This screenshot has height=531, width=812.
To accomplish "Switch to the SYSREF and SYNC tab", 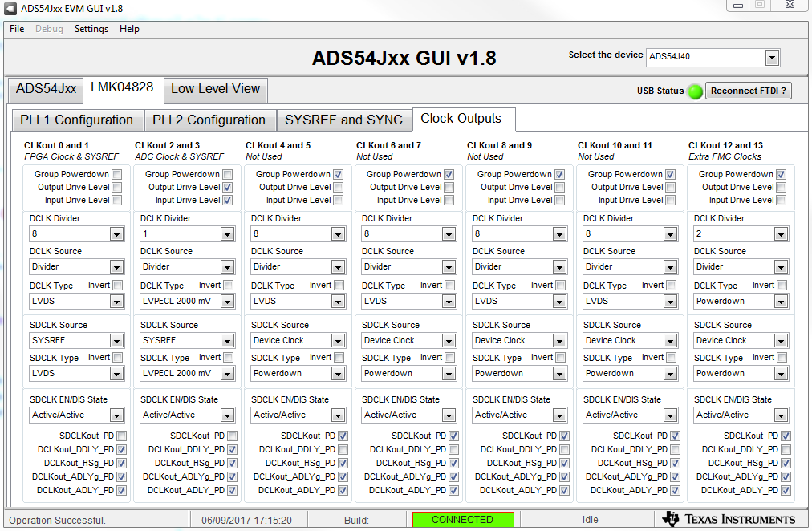I will 344,119.
